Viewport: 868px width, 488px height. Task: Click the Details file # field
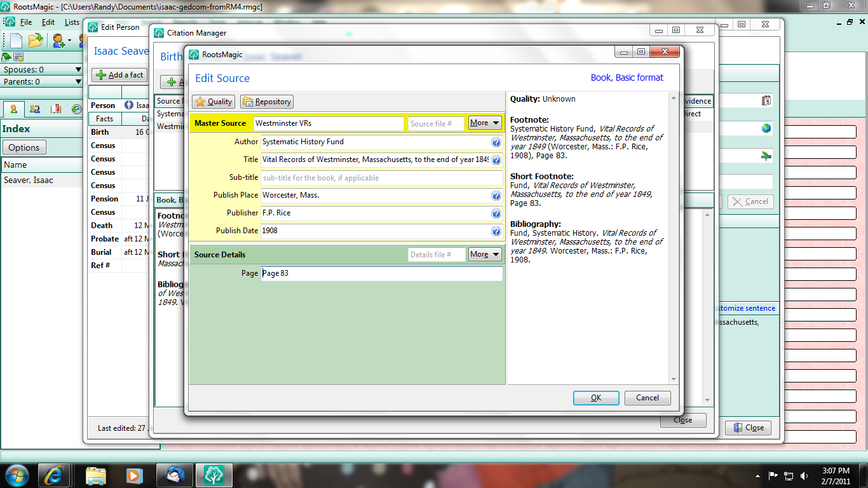click(x=436, y=254)
